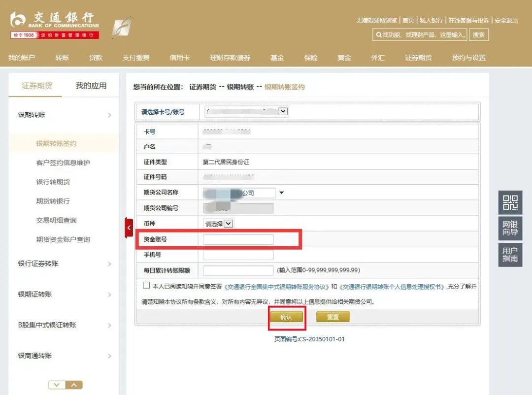532x395 pixels.
Task: Expand the 银行证券转账 sidebar section
Action: pyautogui.click(x=64, y=264)
